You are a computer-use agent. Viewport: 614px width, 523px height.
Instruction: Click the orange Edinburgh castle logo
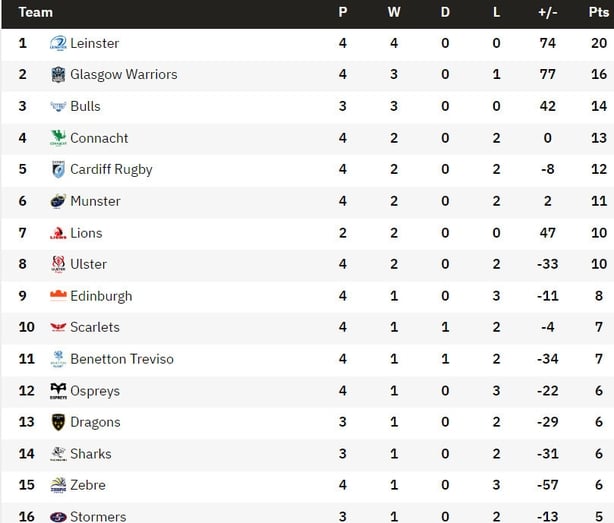click(58, 296)
